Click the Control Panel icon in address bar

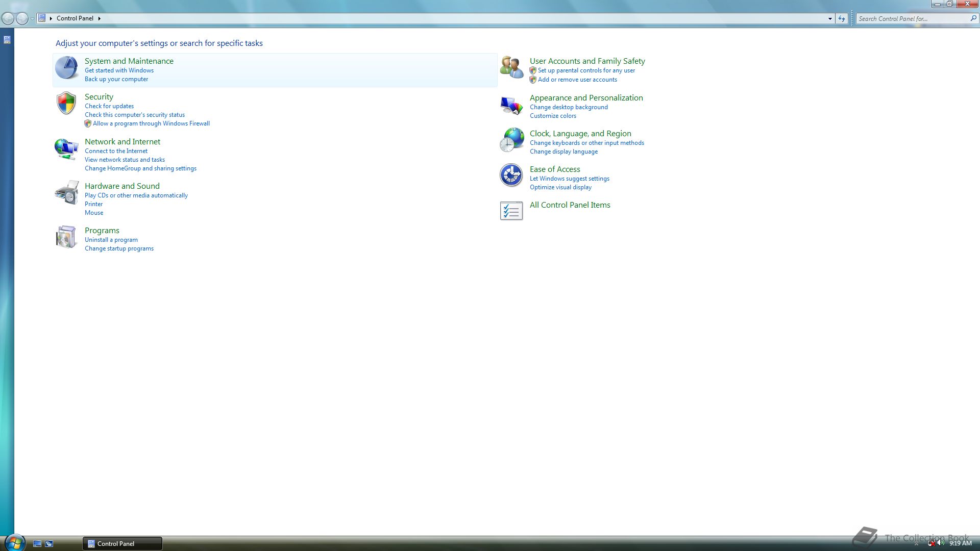[x=42, y=18]
